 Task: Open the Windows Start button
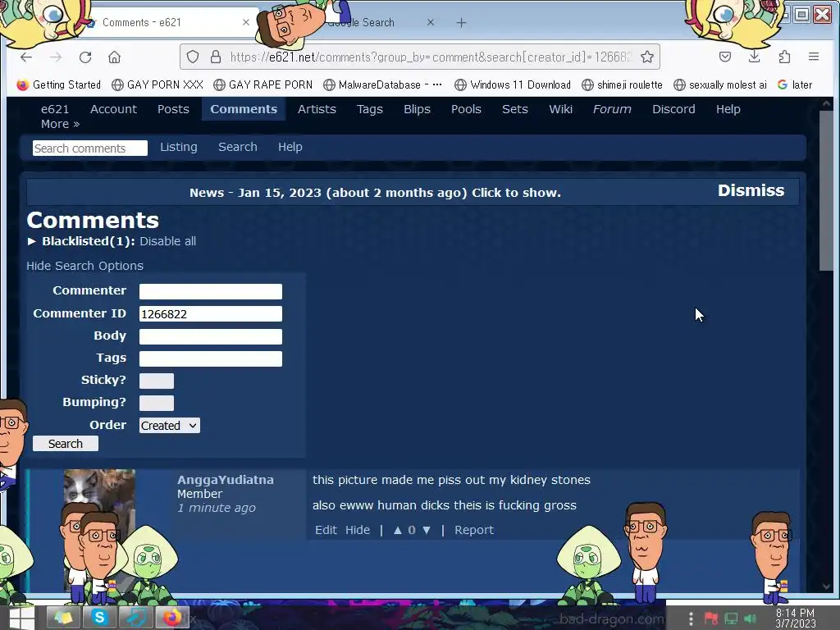pyautogui.click(x=21, y=618)
